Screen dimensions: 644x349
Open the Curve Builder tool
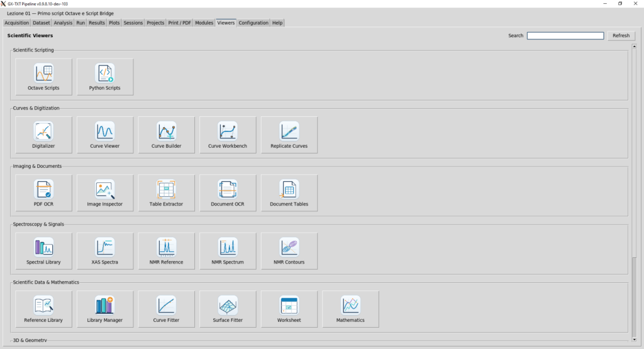click(x=166, y=135)
